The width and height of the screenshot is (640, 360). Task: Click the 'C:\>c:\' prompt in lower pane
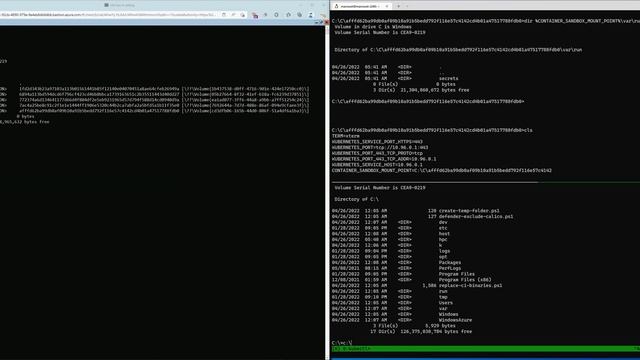point(342,343)
